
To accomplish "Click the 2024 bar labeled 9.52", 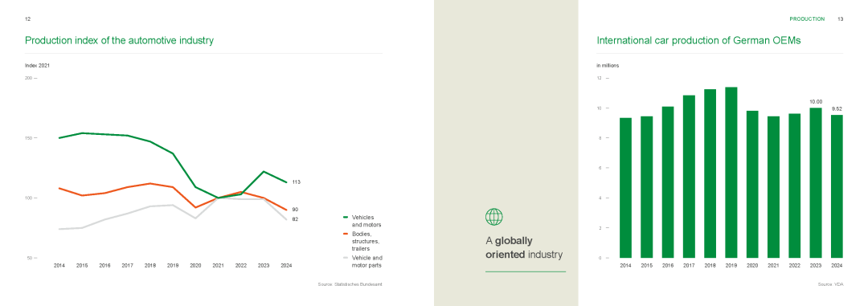I will 837,186.
